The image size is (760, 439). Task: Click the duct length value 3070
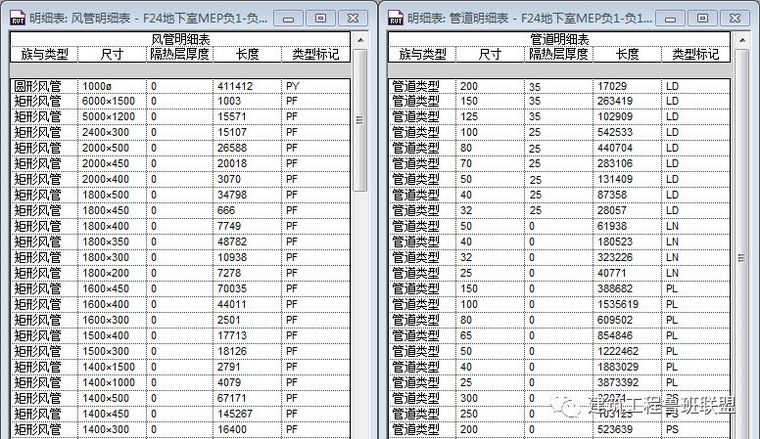(229, 179)
